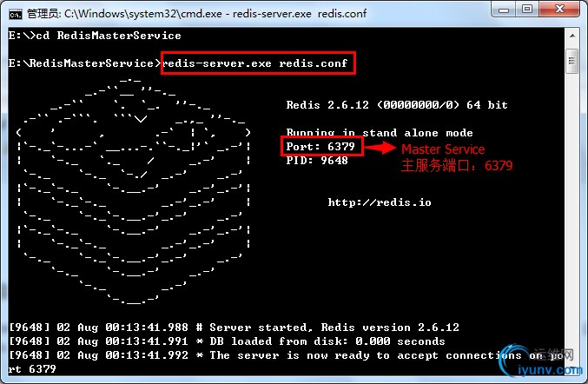This screenshot has width=588, height=384.
Task: Open the cmd.exe system menu icon
Action: [16, 14]
